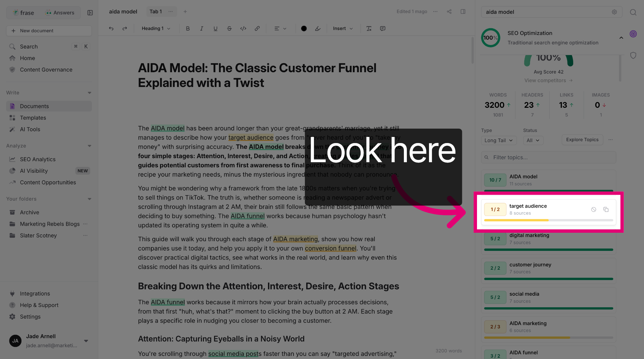Collapse the left sidebar panel icon

[x=90, y=13]
